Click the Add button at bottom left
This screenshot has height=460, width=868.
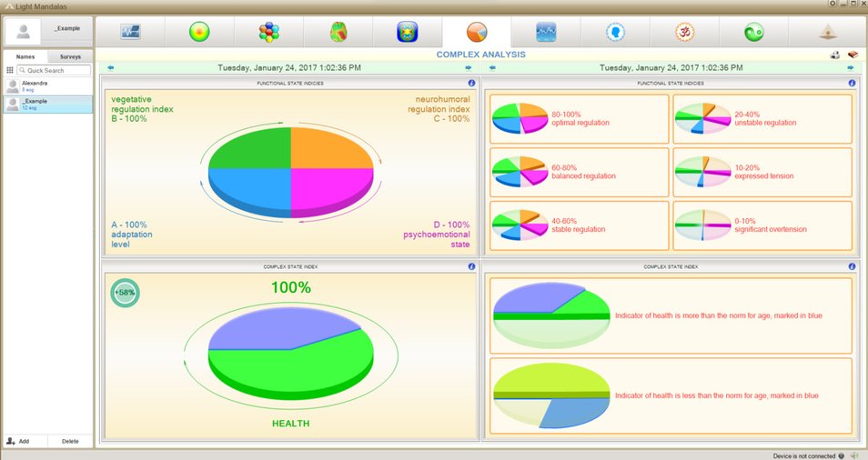pyautogui.click(x=18, y=441)
